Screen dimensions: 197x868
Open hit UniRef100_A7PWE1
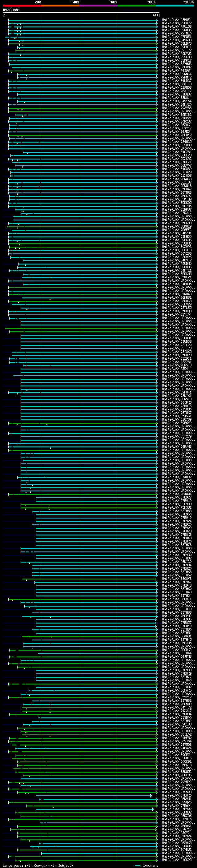coord(176,37)
